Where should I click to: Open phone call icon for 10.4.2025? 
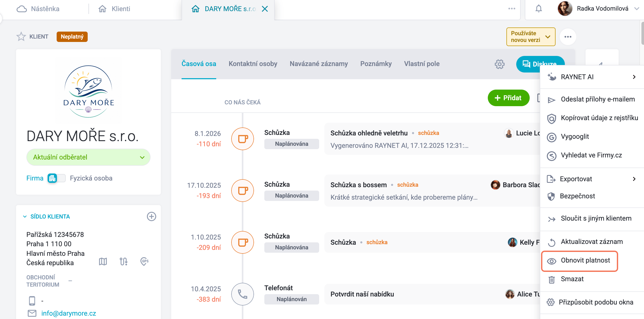(243, 294)
